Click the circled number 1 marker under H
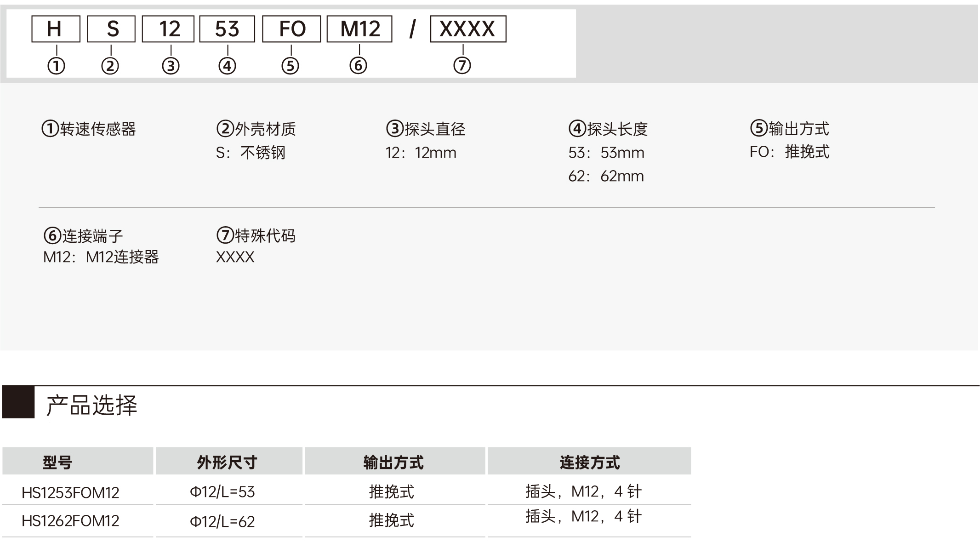980x548 pixels. click(x=56, y=66)
